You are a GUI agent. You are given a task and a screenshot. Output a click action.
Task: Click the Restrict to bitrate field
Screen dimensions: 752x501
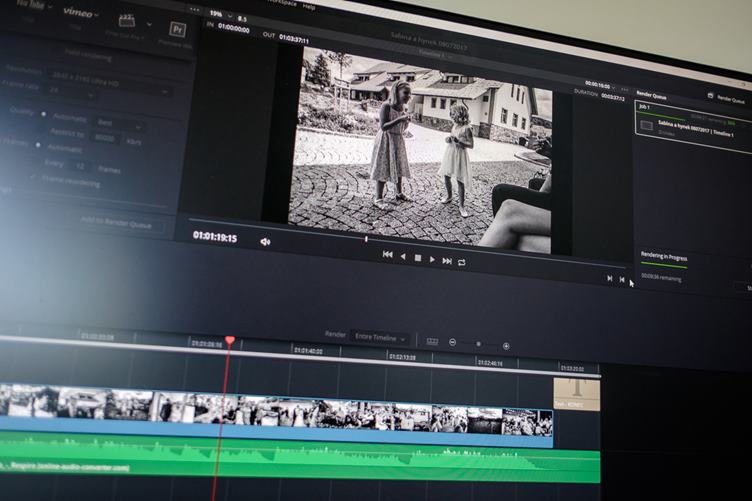(x=105, y=139)
